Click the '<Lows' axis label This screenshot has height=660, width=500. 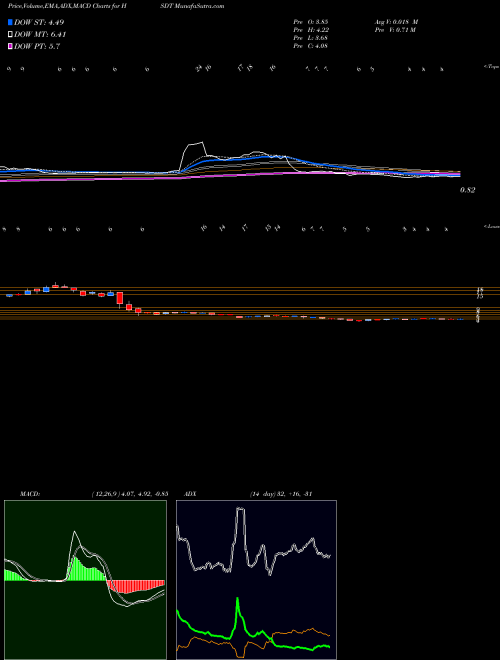[x=491, y=226]
